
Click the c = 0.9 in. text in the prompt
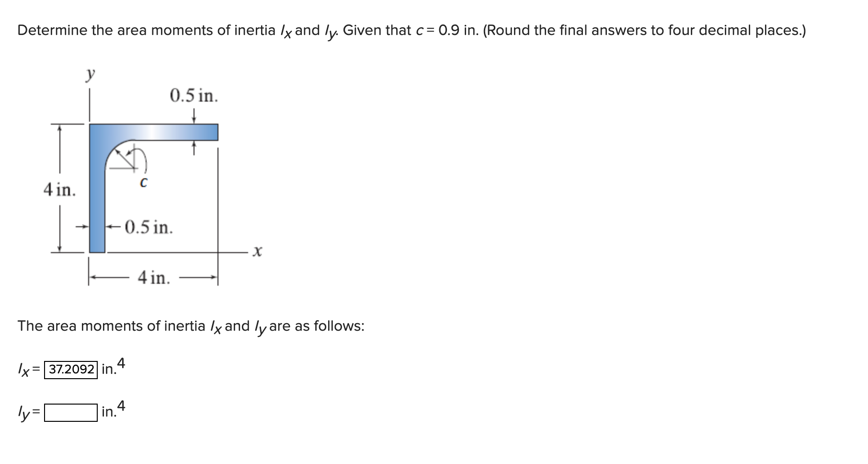click(446, 30)
